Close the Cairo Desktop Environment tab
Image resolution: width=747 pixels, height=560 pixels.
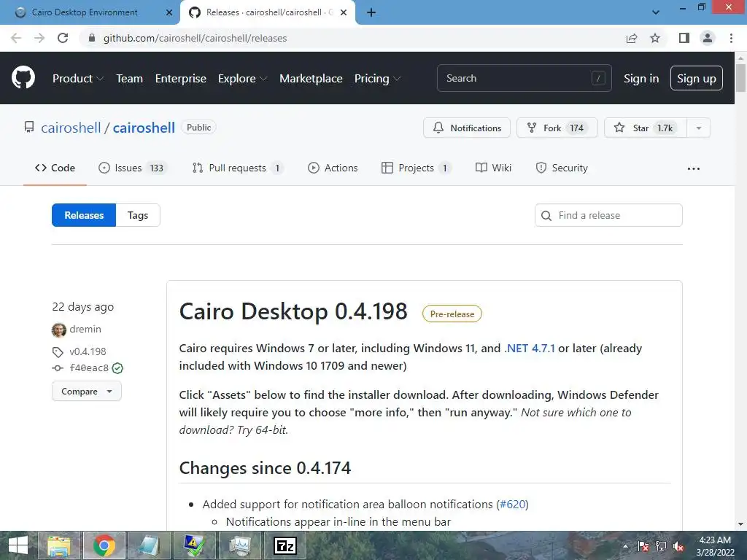[x=169, y=13]
